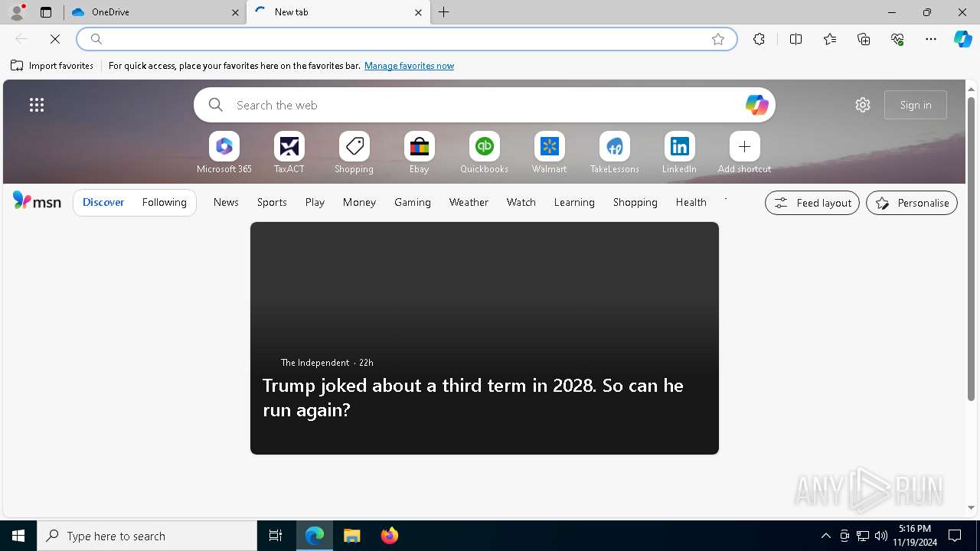Open the TaxACT shortcut
The height and width of the screenshot is (551, 980).
[x=289, y=152]
